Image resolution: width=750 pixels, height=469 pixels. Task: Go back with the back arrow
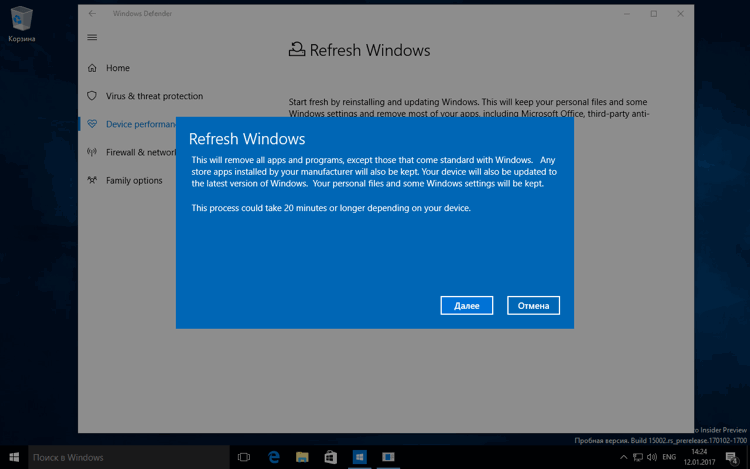(92, 14)
